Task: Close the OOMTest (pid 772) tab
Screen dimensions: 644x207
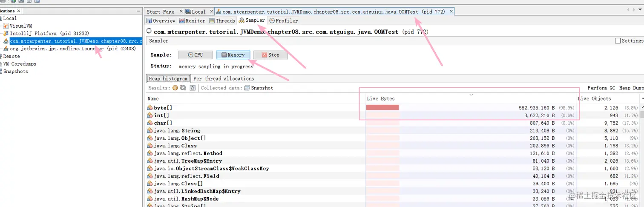Action: (x=451, y=11)
